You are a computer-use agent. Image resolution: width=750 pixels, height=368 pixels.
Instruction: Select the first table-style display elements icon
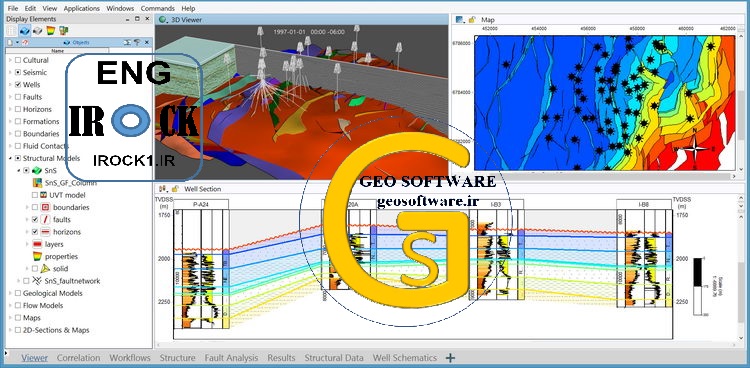coord(12,31)
